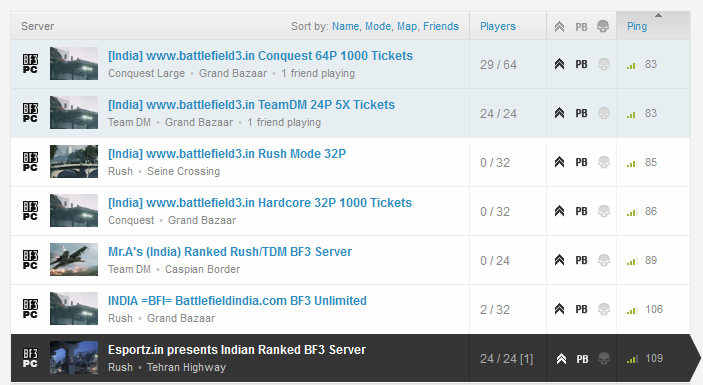
Task: Toggle ascending ping sort arrow
Action: (658, 16)
